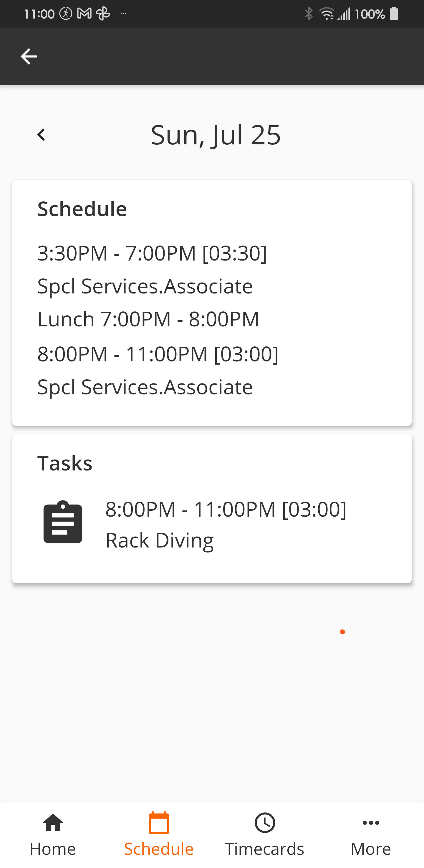Click the back arrow in the top bar

click(x=29, y=56)
